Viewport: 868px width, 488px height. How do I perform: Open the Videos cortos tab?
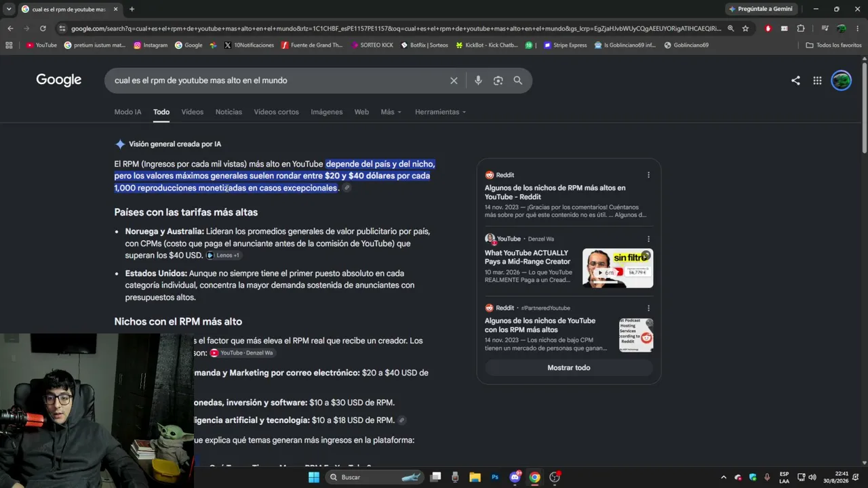276,112
